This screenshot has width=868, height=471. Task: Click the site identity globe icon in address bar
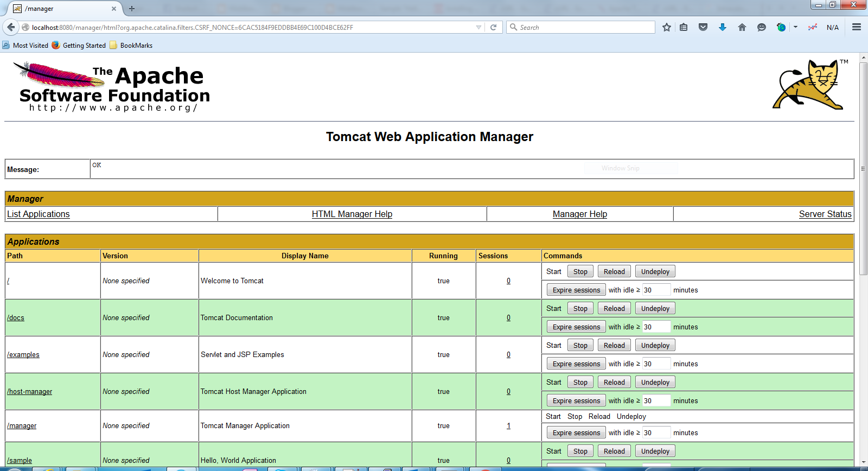[x=25, y=27]
